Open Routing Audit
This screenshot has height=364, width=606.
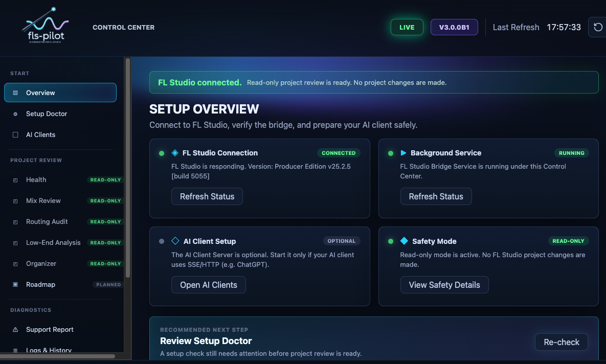[64, 221]
